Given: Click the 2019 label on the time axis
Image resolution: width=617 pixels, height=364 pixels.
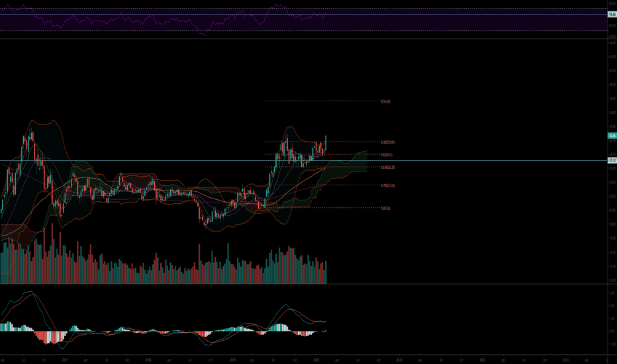Looking at the screenshot, I should click(x=232, y=359).
